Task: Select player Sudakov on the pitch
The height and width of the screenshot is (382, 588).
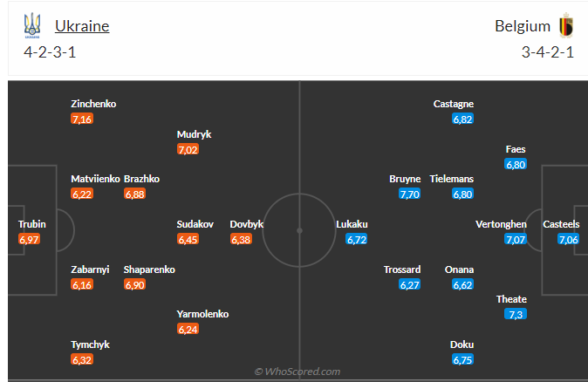Action: coord(195,224)
